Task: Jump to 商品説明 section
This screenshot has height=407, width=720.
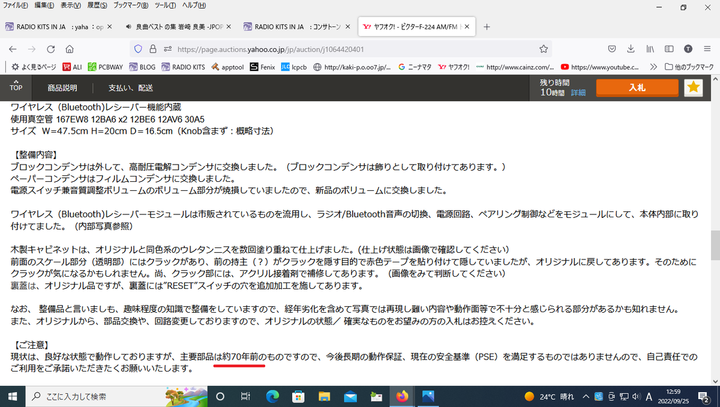Action: [x=62, y=88]
